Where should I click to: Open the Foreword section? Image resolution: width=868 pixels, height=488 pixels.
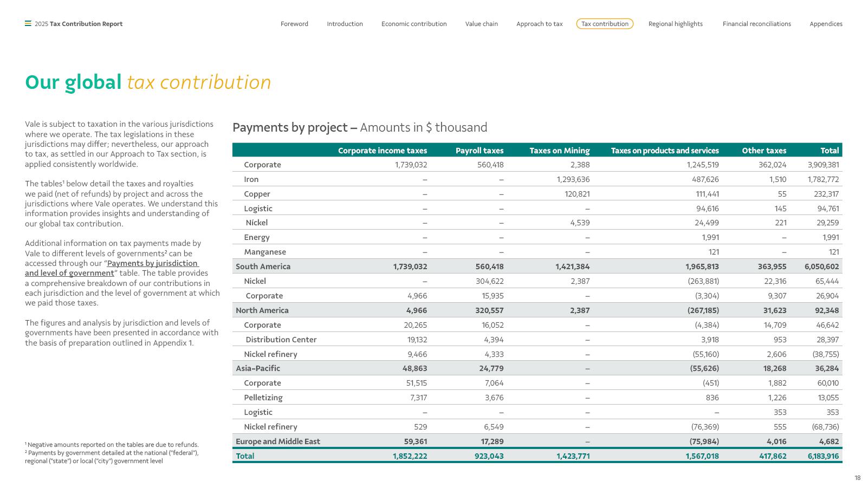(294, 24)
